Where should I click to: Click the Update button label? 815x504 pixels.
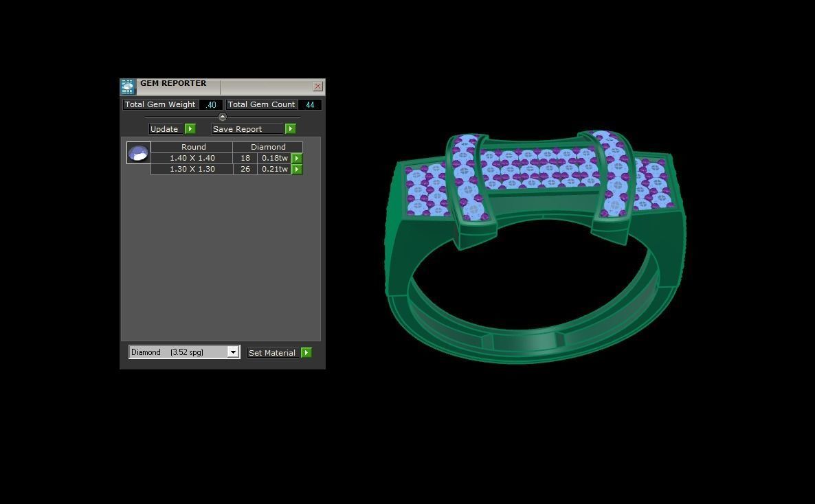pos(164,129)
